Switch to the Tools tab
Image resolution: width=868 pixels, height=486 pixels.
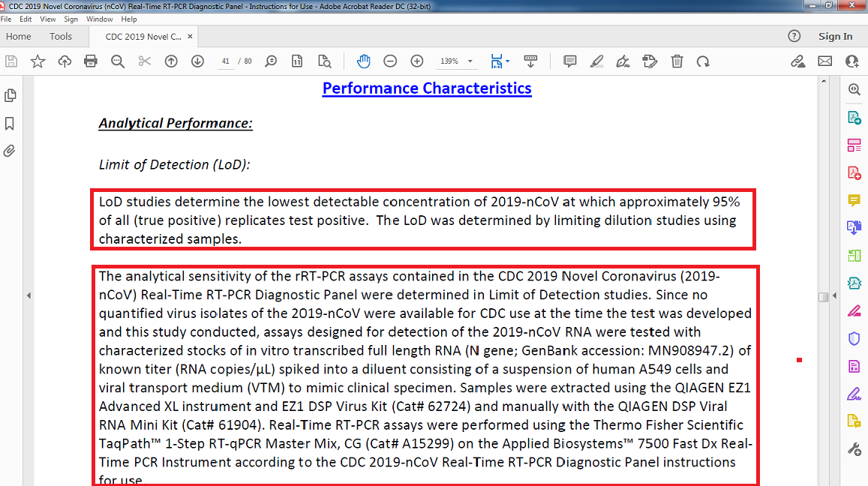(61, 37)
